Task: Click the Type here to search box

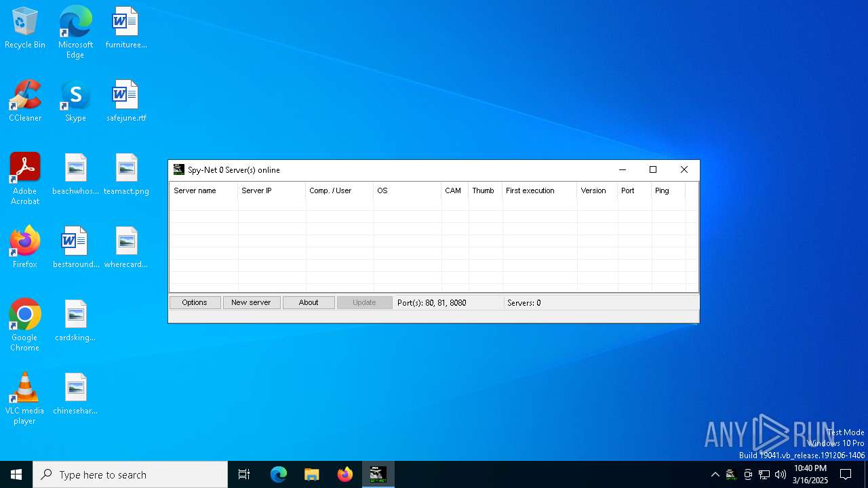Action: (x=130, y=474)
